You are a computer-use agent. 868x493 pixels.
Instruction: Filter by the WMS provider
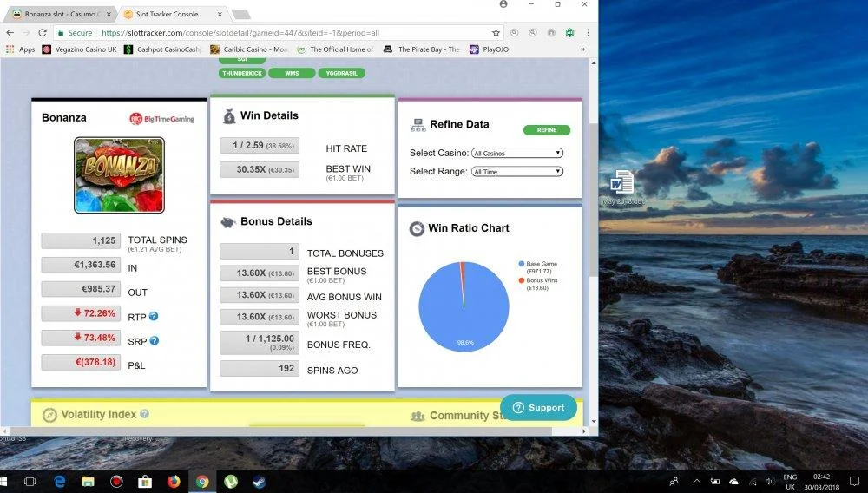(292, 73)
